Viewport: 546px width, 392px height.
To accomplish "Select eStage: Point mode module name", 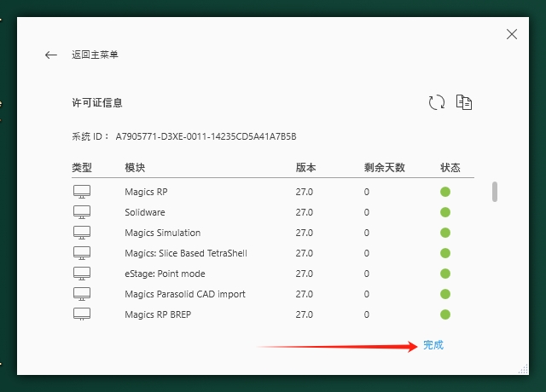I will coord(165,274).
